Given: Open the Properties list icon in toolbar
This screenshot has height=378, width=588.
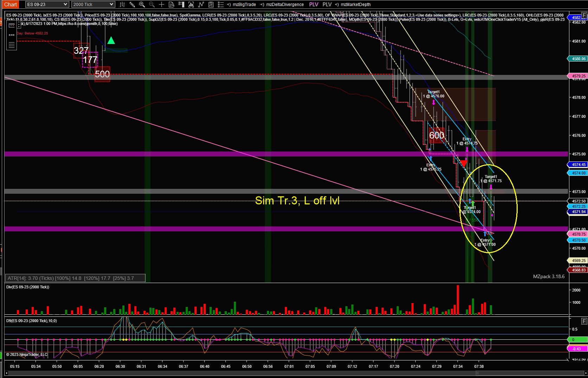Looking at the screenshot, I should (220, 5).
